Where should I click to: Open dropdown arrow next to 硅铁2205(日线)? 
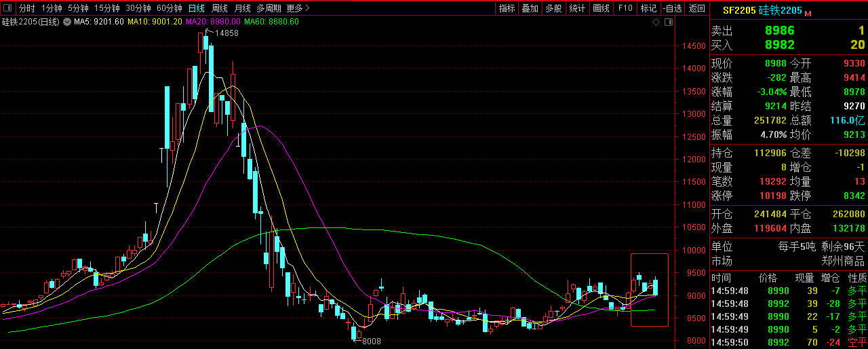67,22
